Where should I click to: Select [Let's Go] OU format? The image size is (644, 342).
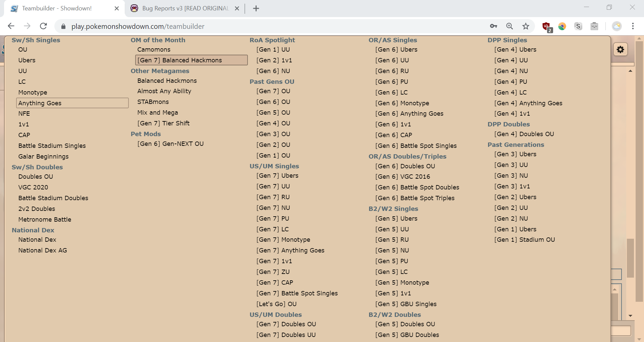point(276,304)
